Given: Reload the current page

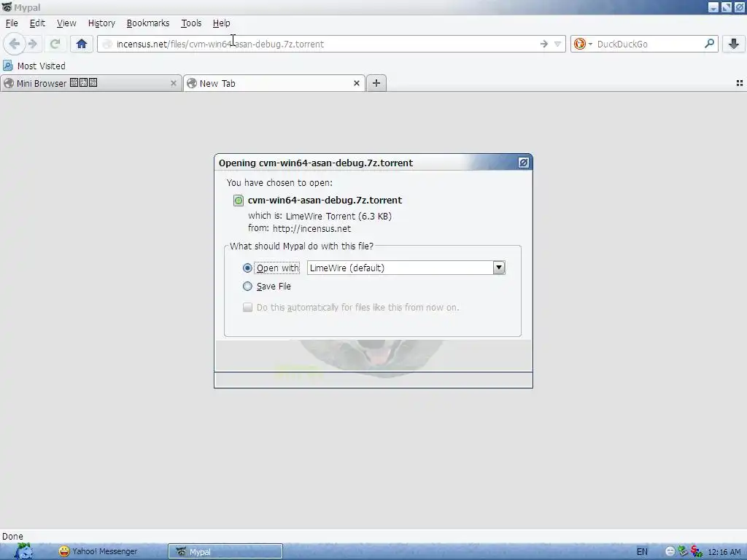Looking at the screenshot, I should click(x=55, y=44).
